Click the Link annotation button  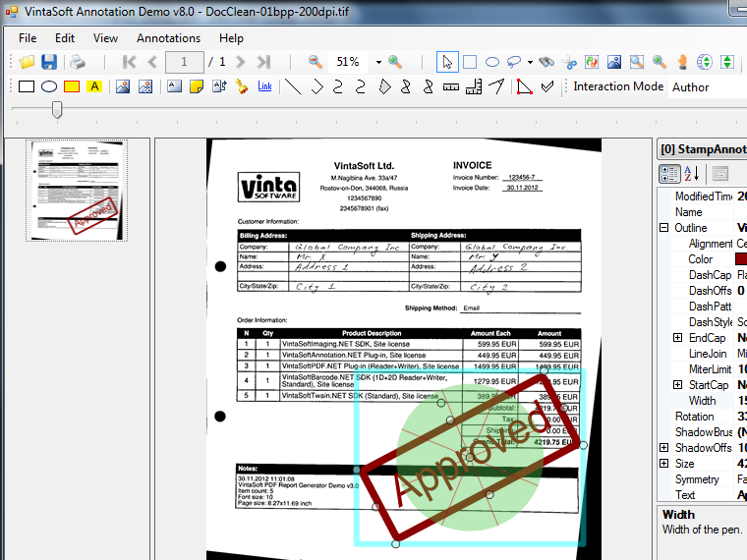click(x=264, y=86)
